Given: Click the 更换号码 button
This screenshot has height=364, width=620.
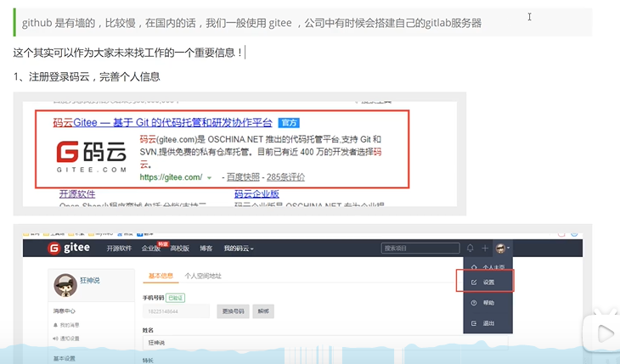Looking at the screenshot, I should coord(233,311).
